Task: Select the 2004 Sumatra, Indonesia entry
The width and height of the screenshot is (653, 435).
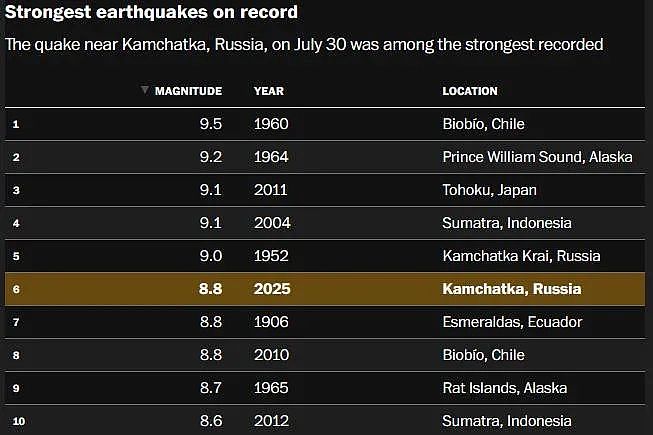Action: click(325, 223)
